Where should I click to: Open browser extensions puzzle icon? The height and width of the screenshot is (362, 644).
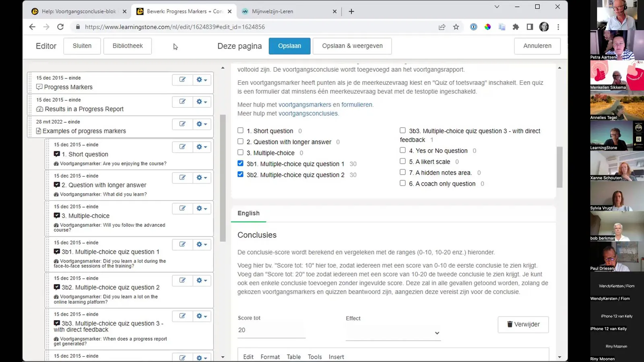click(516, 27)
